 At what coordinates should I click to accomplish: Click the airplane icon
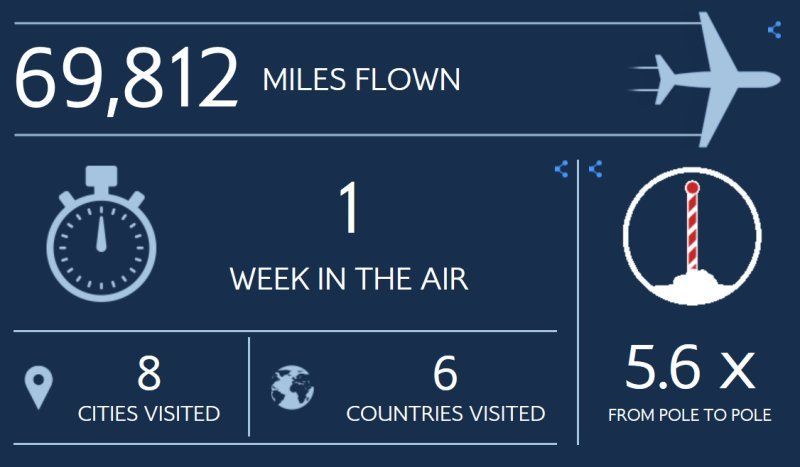pos(706,80)
